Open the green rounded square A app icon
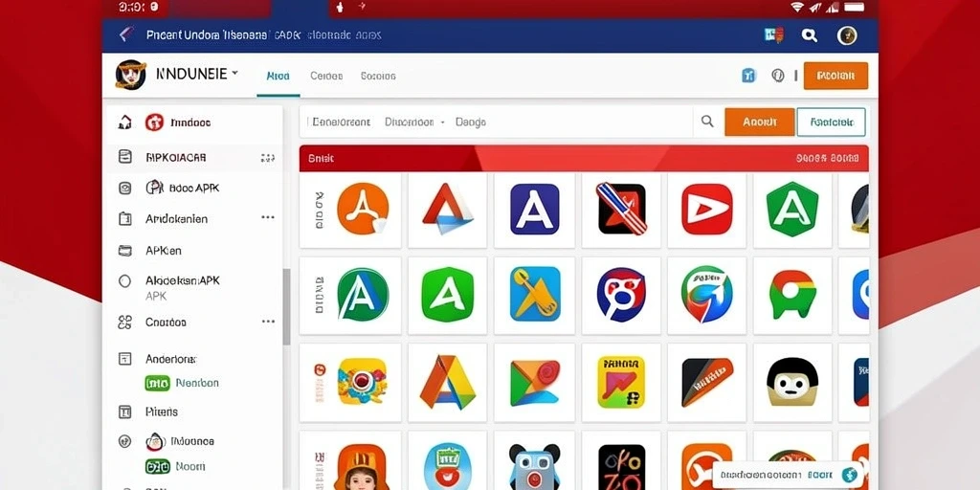The image size is (980, 490). click(x=448, y=295)
